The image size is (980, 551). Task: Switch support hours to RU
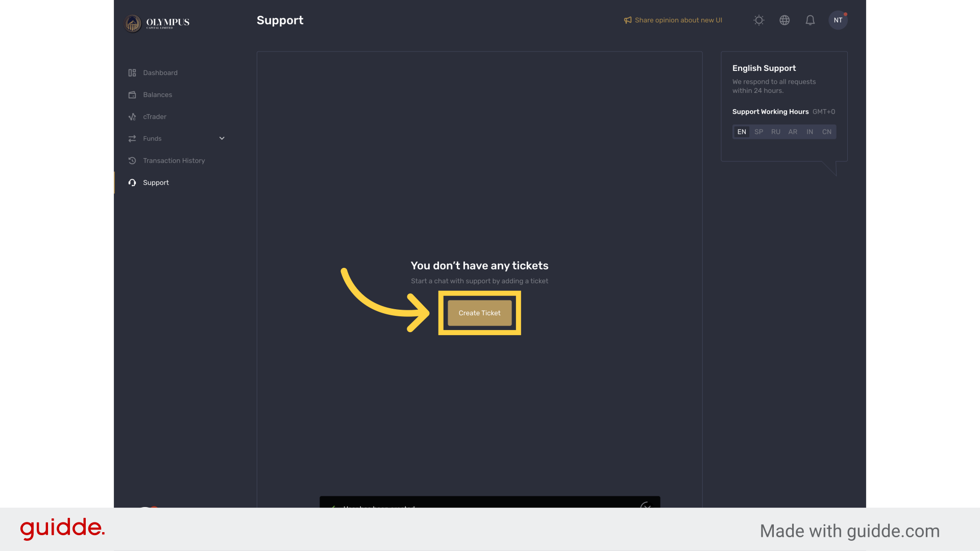click(x=775, y=132)
